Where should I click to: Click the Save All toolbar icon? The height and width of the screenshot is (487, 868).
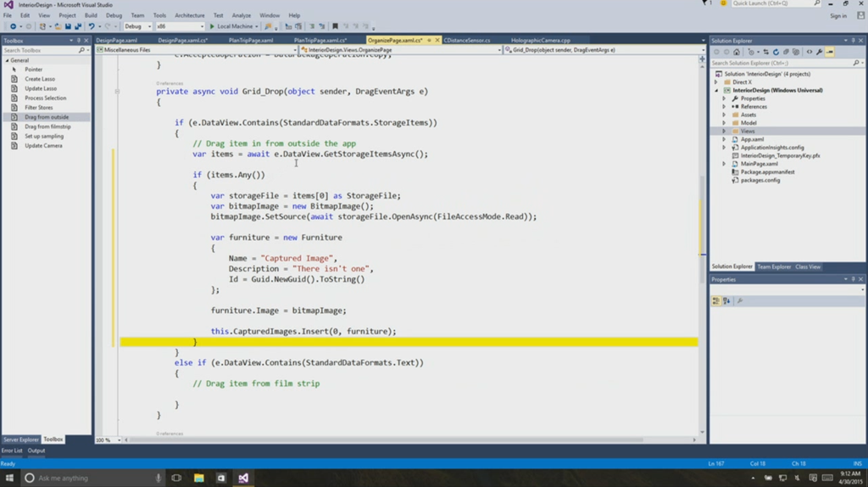[x=78, y=26]
